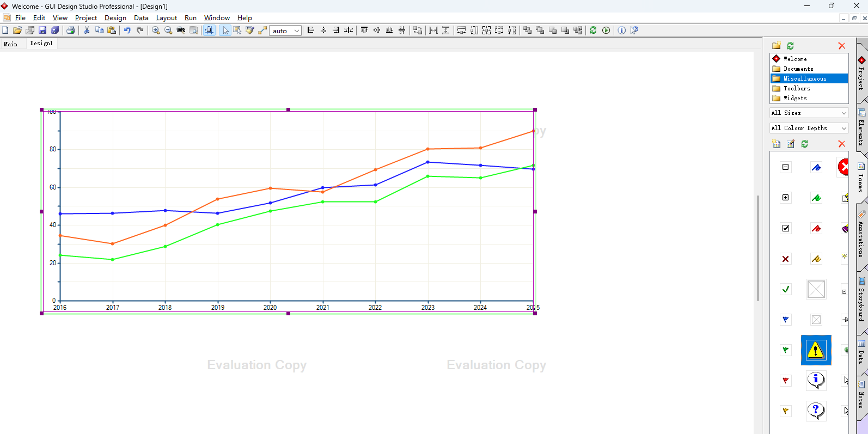Switch to the Main tab
The image size is (868, 434).
pos(11,44)
